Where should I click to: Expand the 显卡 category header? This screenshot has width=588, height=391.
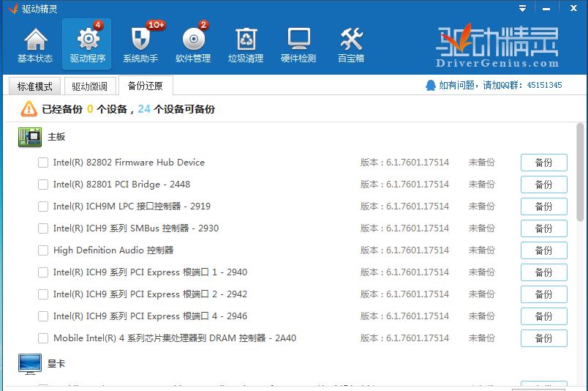56,363
